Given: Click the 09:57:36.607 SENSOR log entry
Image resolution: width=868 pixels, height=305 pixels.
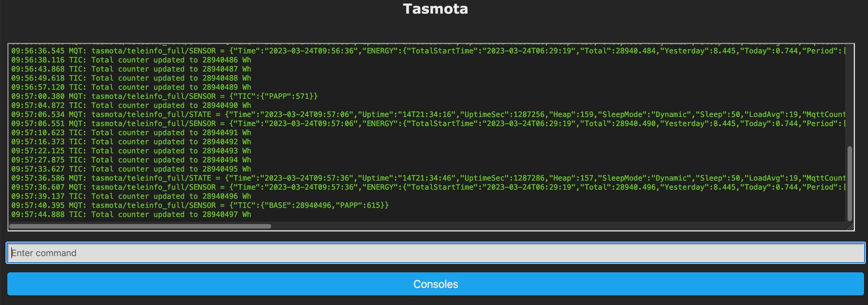Looking at the screenshot, I should [428, 187].
